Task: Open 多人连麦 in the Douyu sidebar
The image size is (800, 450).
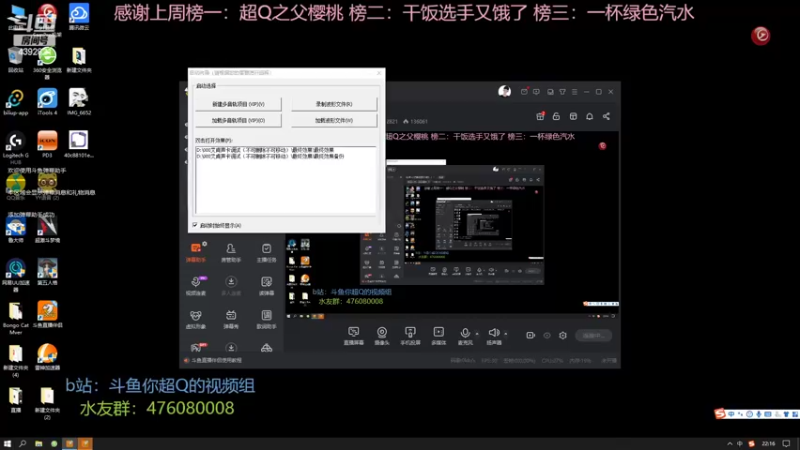Action: pos(231,286)
